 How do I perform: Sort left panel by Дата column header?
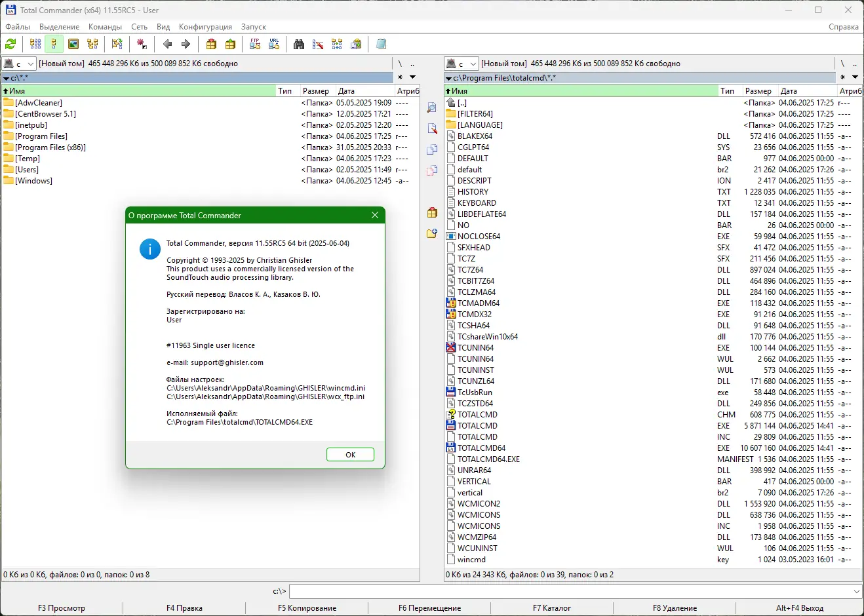[x=364, y=91]
